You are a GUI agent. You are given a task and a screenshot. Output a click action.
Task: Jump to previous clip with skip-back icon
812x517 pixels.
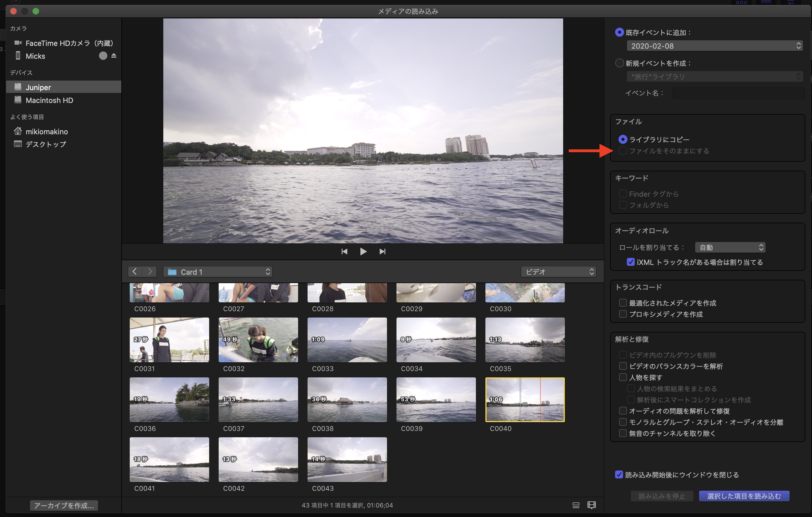[x=344, y=252]
